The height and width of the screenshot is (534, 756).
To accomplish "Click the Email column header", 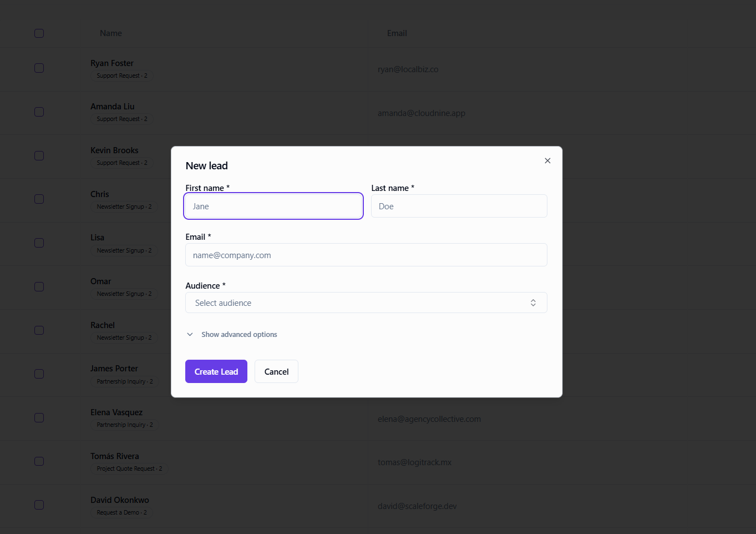I will 397,33.
